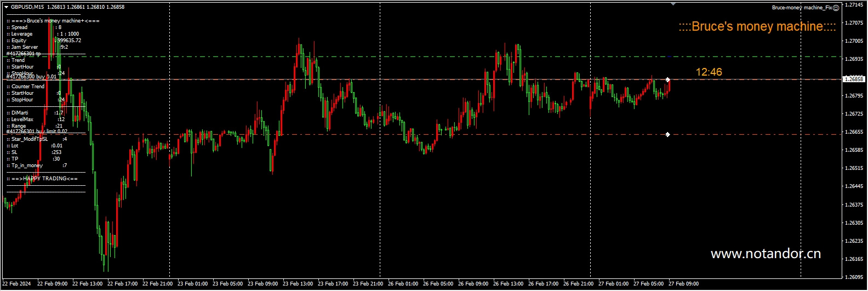Click the current price label 1.26858

853,79
